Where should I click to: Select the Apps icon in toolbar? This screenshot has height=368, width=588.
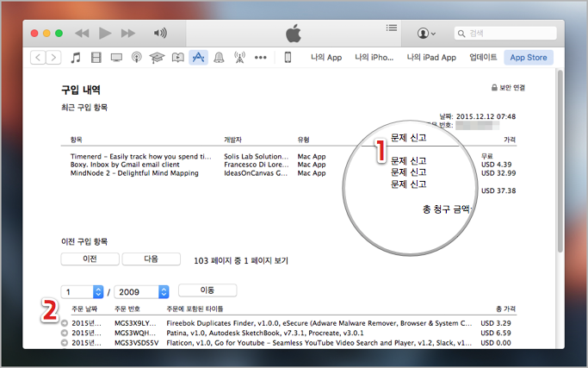point(198,58)
